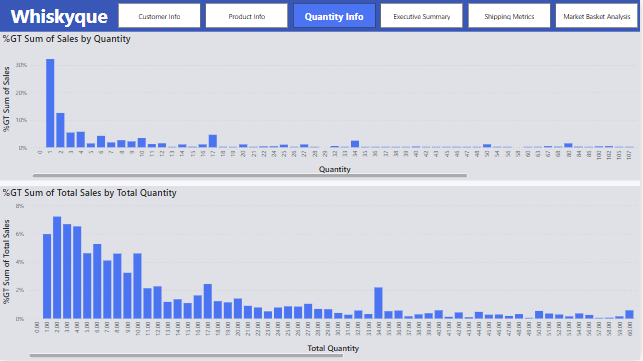Select the Quantity 80 bar in top chart

(x=568, y=145)
